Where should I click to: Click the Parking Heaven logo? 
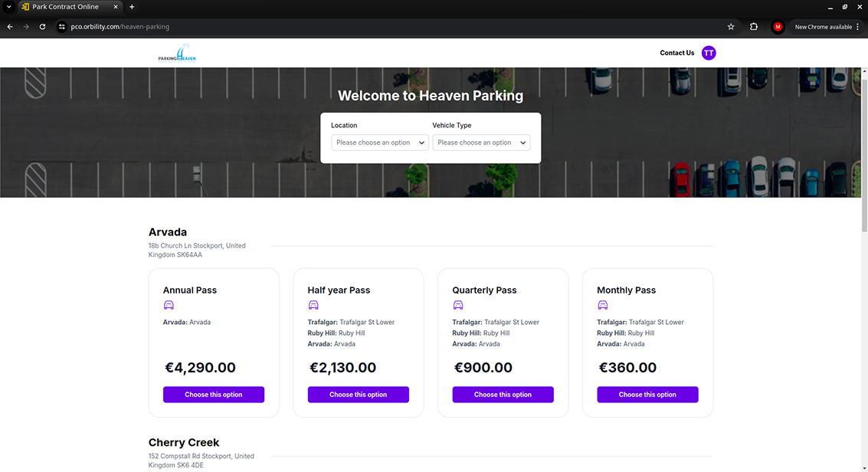(x=177, y=54)
